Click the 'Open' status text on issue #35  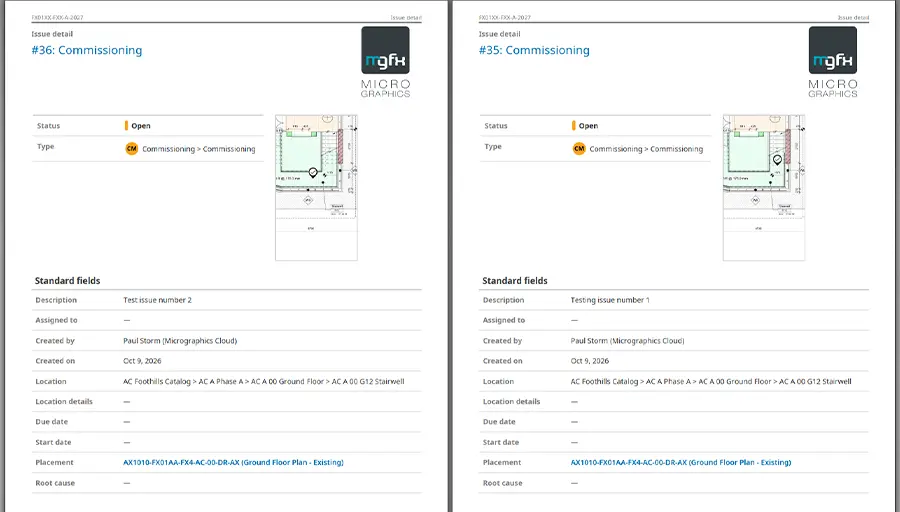tap(588, 126)
